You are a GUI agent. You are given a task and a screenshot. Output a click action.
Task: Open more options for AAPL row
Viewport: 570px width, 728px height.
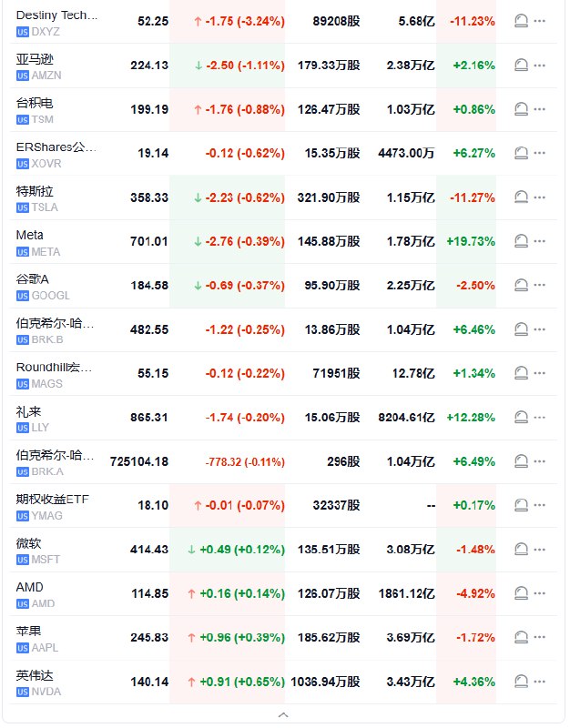(x=539, y=637)
